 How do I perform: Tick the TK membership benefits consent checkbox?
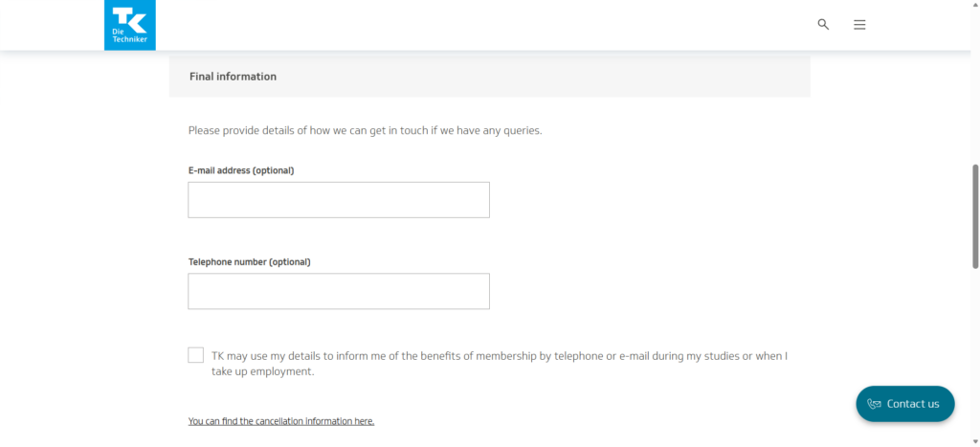pyautogui.click(x=196, y=355)
